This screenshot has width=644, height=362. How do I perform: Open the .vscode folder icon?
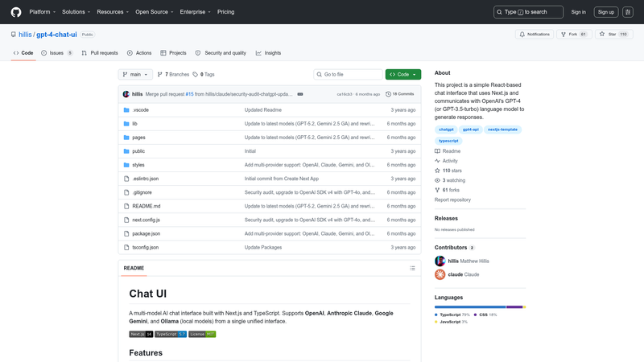[126, 110]
